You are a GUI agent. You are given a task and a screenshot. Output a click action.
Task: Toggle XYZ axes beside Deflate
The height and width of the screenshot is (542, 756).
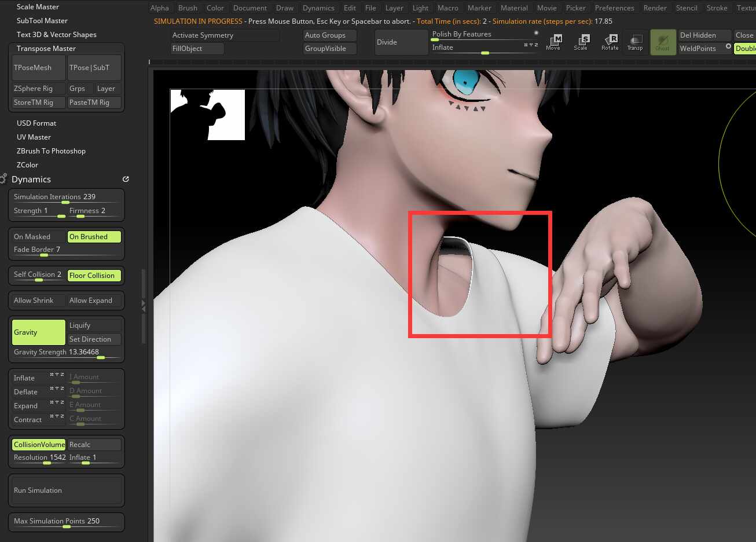[57, 389]
